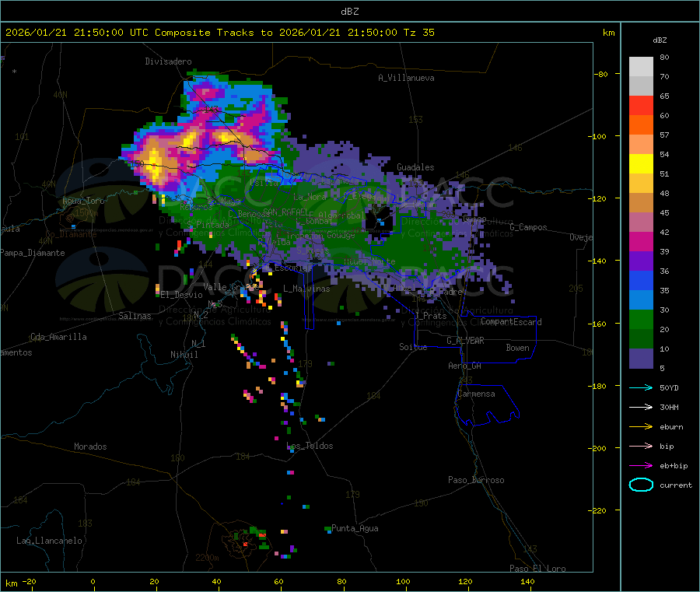
Task: Click the 'G_Campos' map label
Action: pyautogui.click(x=528, y=227)
